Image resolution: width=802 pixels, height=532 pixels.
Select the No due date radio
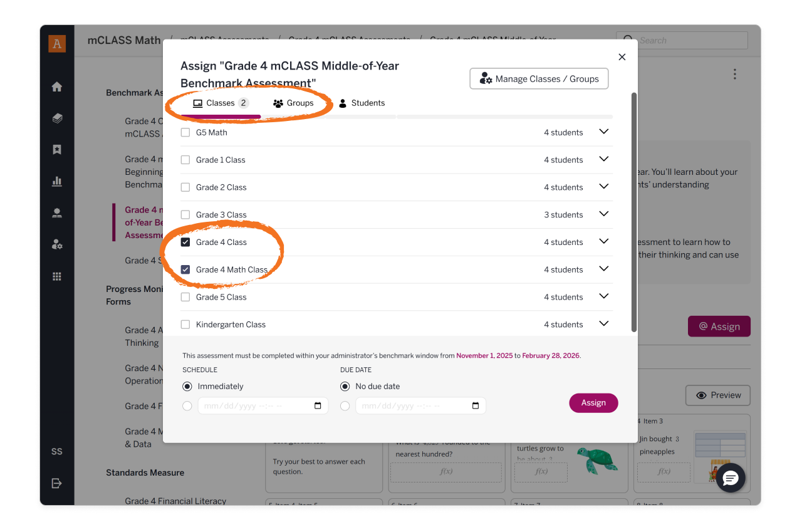[345, 387]
